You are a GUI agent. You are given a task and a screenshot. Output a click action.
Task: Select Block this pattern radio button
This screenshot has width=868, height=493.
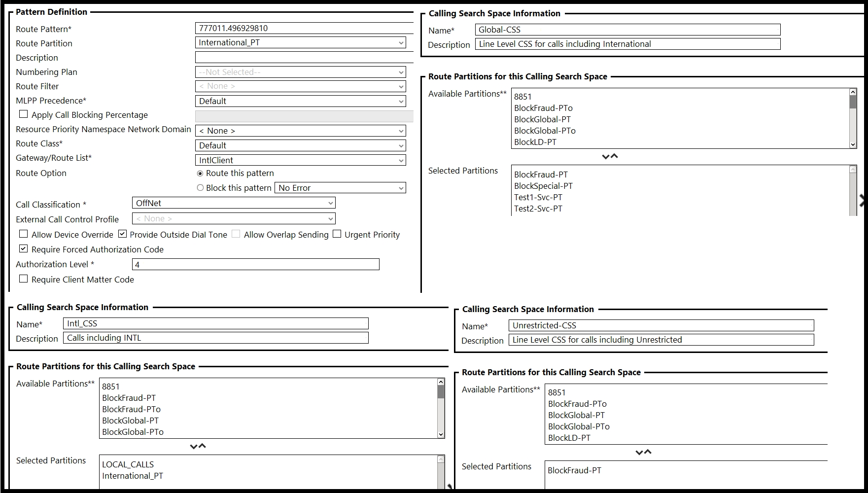200,188
